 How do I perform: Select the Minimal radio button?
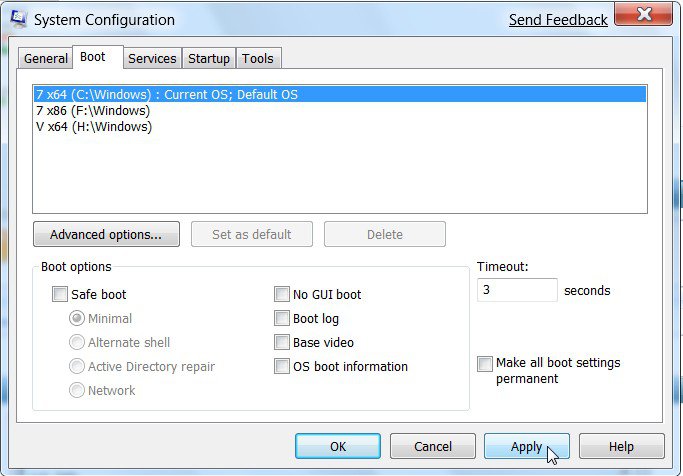77,318
